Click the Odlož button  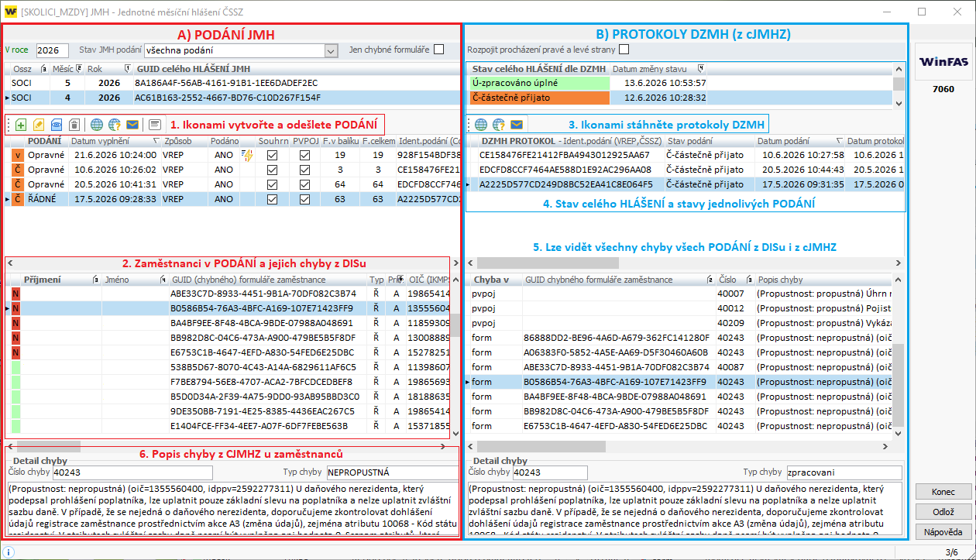tap(943, 512)
